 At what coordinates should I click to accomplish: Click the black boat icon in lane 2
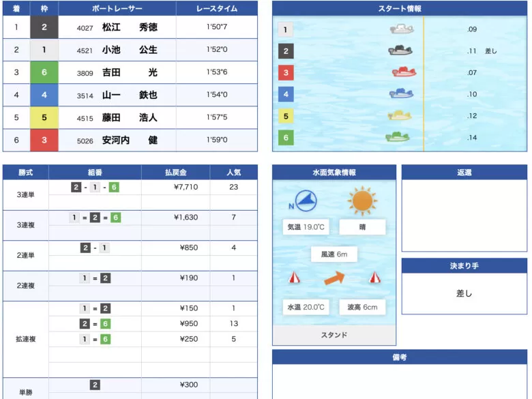(x=400, y=50)
